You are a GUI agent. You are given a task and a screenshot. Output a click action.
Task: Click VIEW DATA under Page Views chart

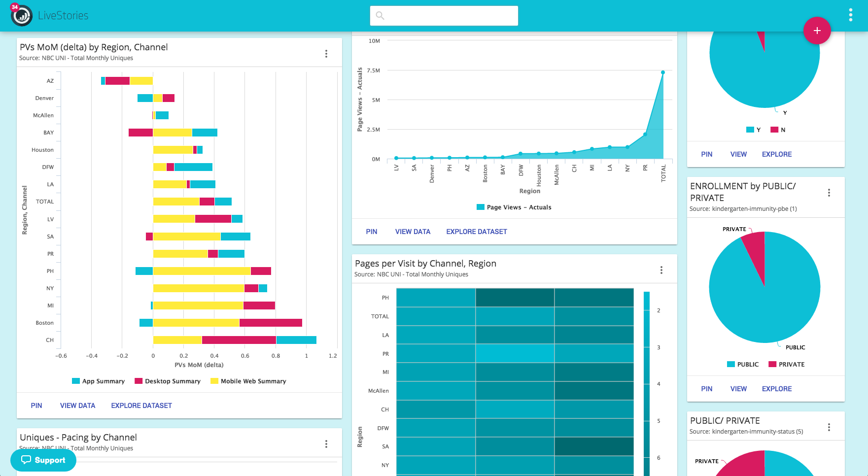coord(413,232)
